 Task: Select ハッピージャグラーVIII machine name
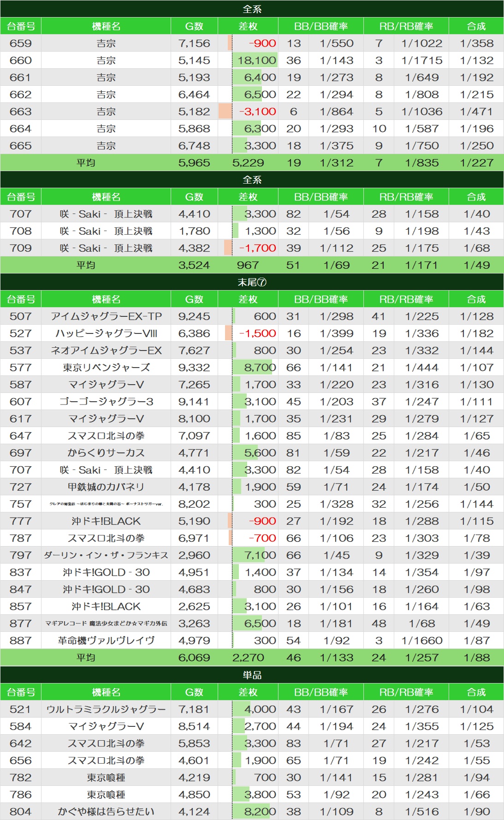106,333
